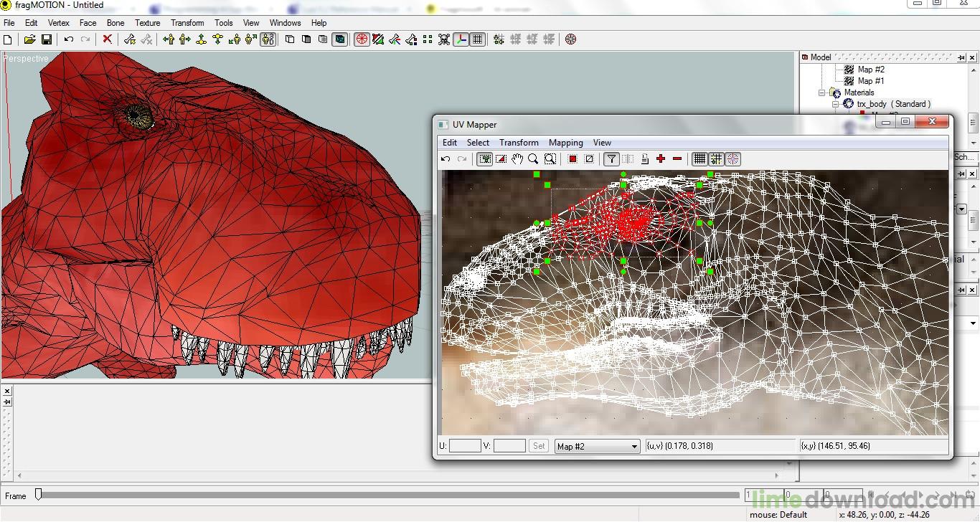Click undo arrow in UV Mapper toolbar
This screenshot has width=980, height=522.
(446, 159)
